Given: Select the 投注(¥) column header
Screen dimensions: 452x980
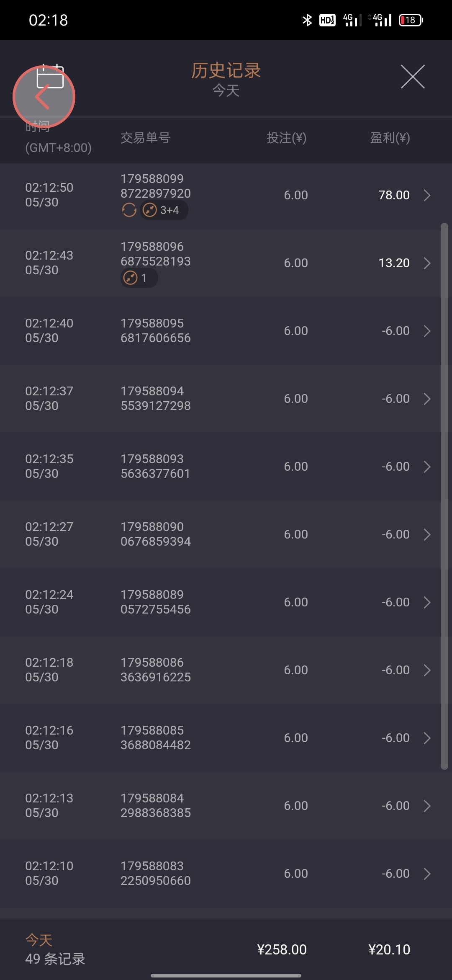Looking at the screenshot, I should (x=287, y=138).
